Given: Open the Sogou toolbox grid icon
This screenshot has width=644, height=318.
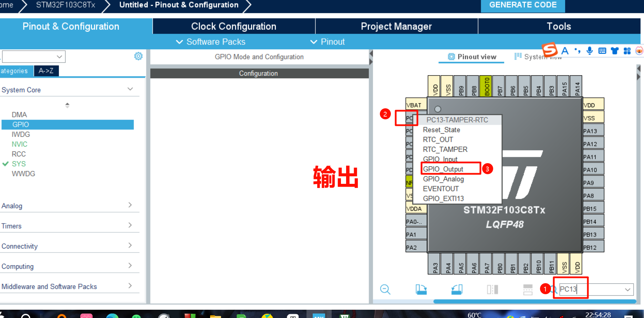Looking at the screenshot, I should point(627,50).
